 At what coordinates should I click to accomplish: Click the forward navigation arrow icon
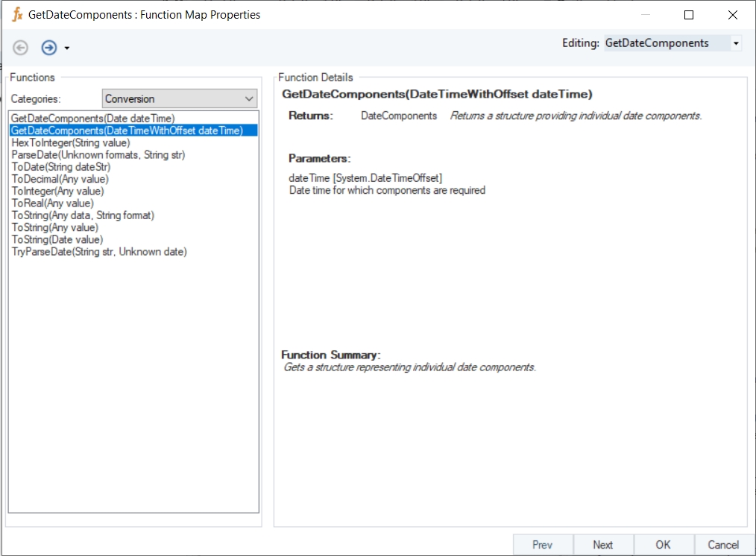coord(49,48)
